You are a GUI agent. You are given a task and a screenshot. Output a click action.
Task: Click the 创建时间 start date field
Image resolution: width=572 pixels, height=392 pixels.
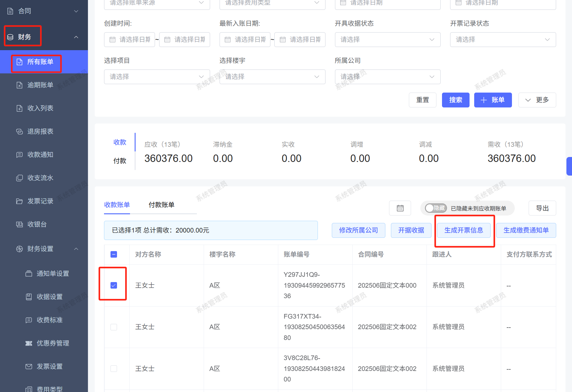[130, 40]
